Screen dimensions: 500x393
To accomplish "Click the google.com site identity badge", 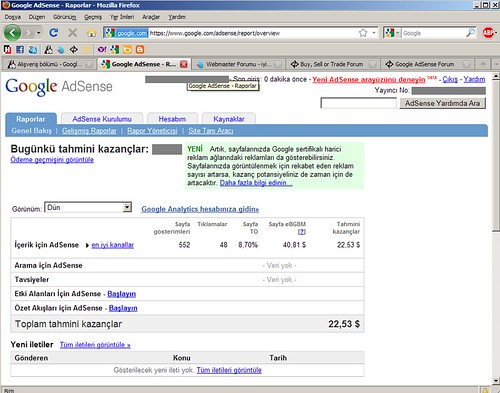I will [x=126, y=33].
